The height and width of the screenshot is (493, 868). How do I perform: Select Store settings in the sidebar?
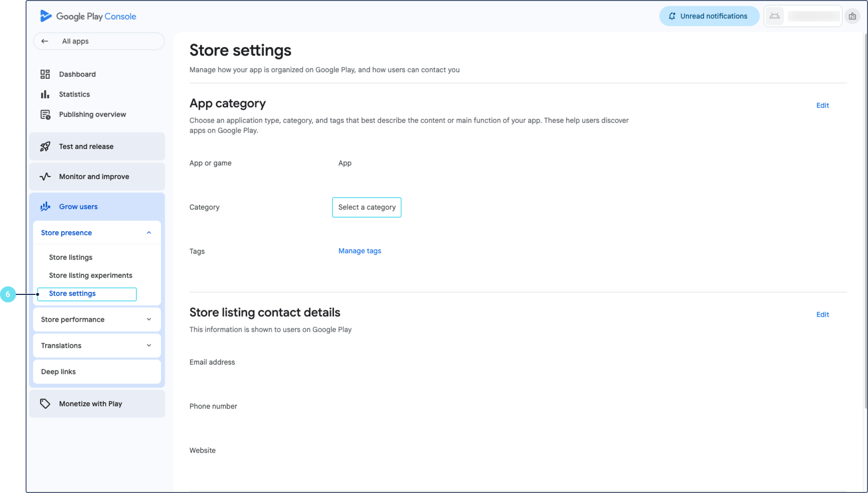click(87, 294)
